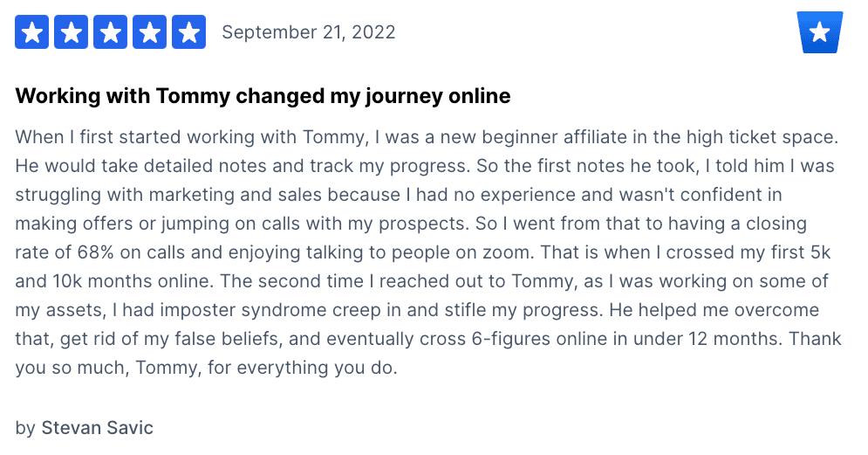Click the reviewer name Stevan Savic
This screenshot has height=455, width=868.
[98, 428]
